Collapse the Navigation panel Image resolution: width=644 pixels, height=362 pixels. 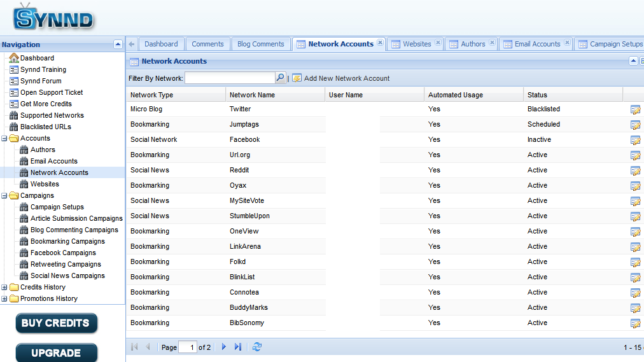coord(118,44)
